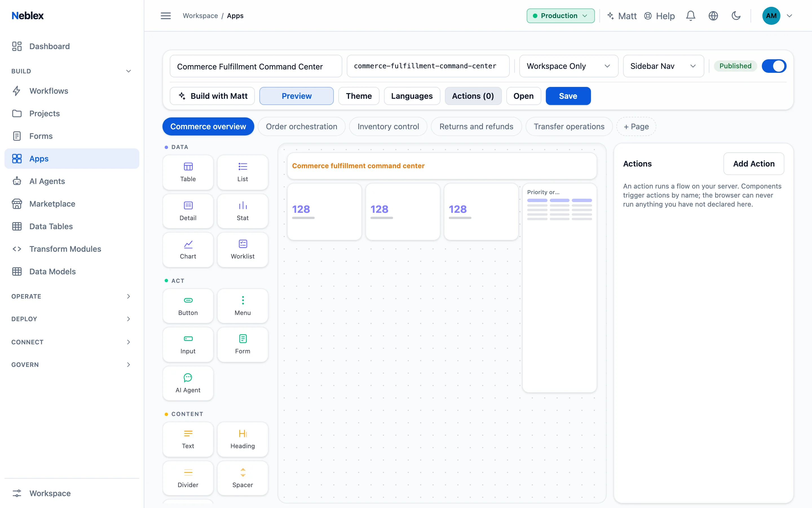
Task: Open the Returns and refunds page
Action: click(476, 127)
